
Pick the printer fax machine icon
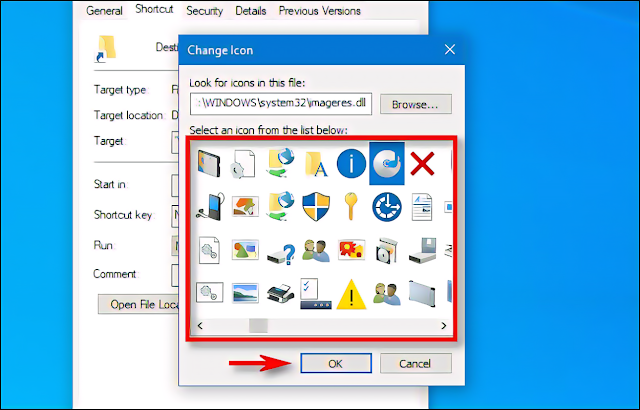tap(281, 294)
